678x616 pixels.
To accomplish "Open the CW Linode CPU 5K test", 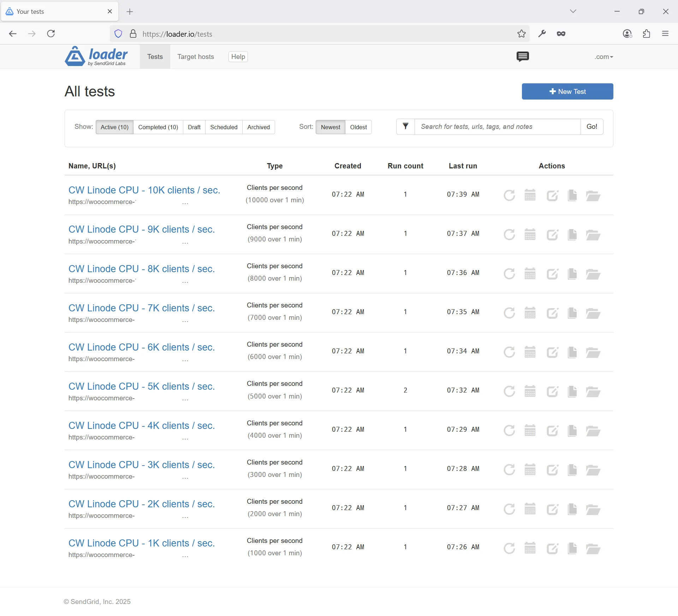I will pyautogui.click(x=141, y=386).
